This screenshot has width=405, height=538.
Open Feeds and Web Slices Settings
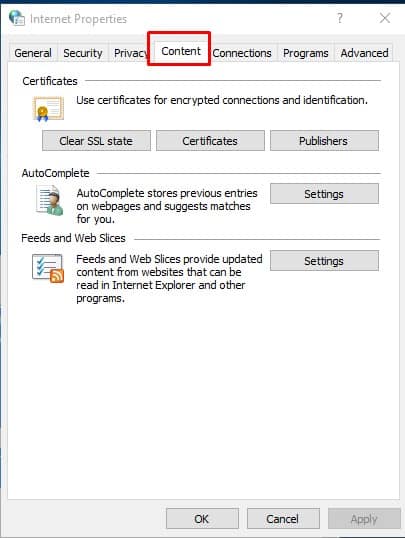(x=324, y=261)
